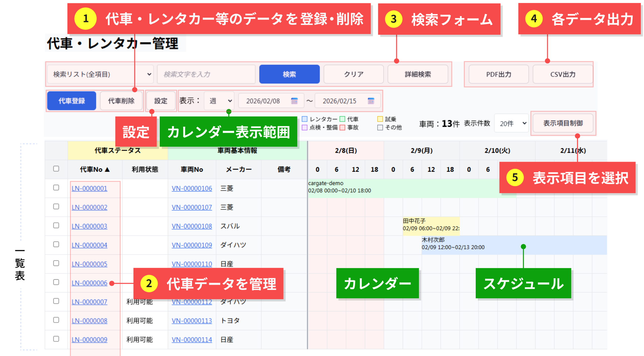This screenshot has width=644, height=356.
Task: Open the 表示 週 period dropdown
Action: coord(219,101)
